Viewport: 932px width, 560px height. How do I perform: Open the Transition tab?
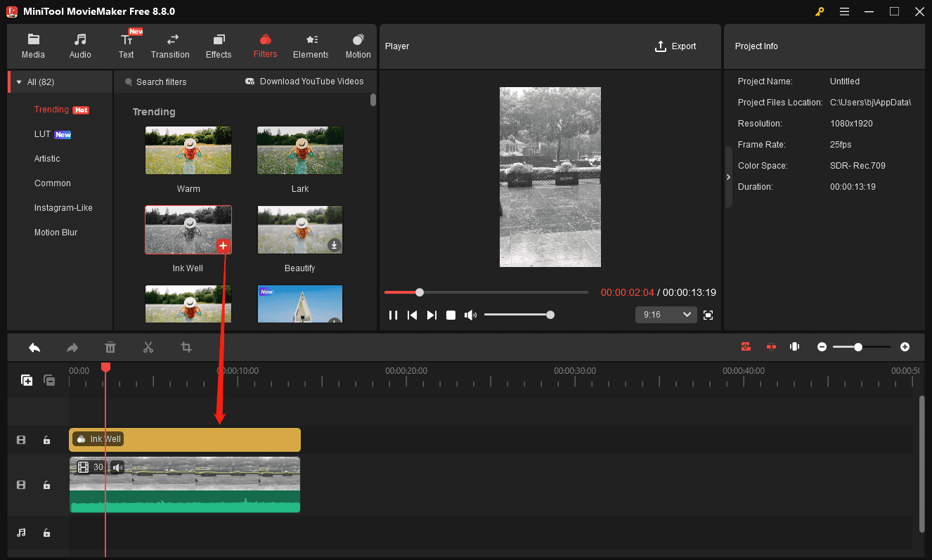pos(170,46)
